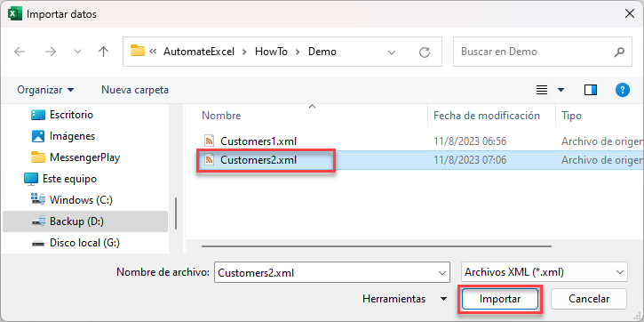Create a Nueva carpeta

(135, 90)
